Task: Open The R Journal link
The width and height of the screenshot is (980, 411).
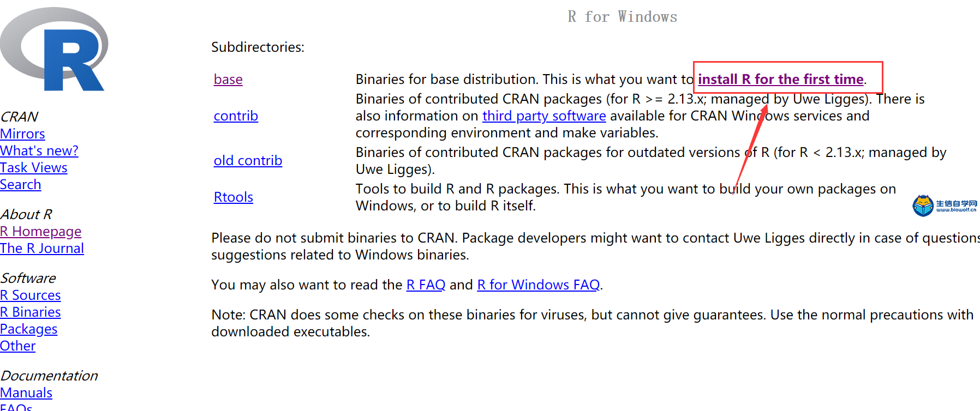Action: 42,249
